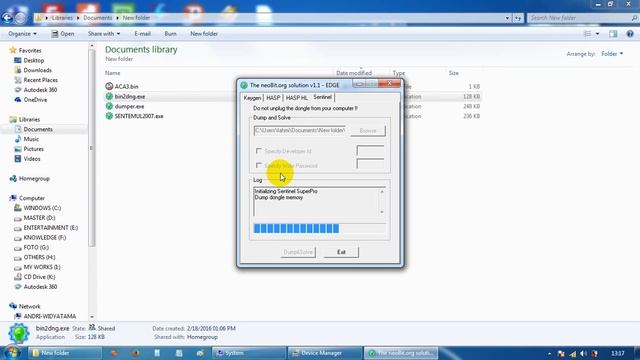Click the volume icon in system tray
640x360 pixels.
[x=584, y=353]
